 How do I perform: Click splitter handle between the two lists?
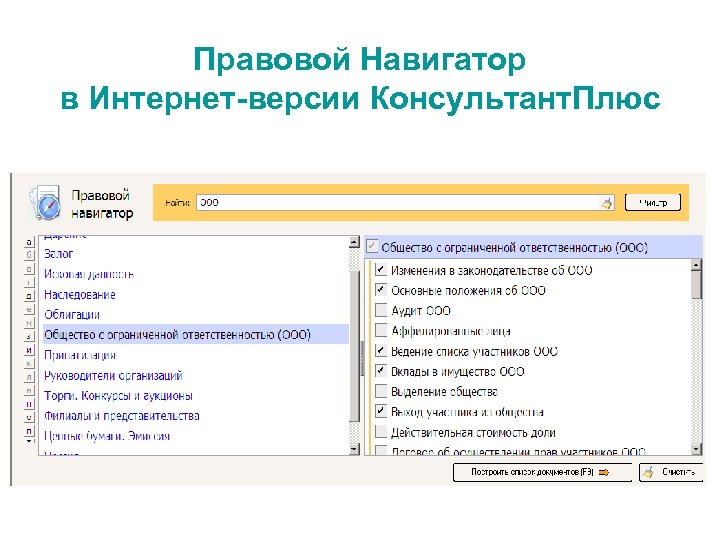click(x=362, y=358)
